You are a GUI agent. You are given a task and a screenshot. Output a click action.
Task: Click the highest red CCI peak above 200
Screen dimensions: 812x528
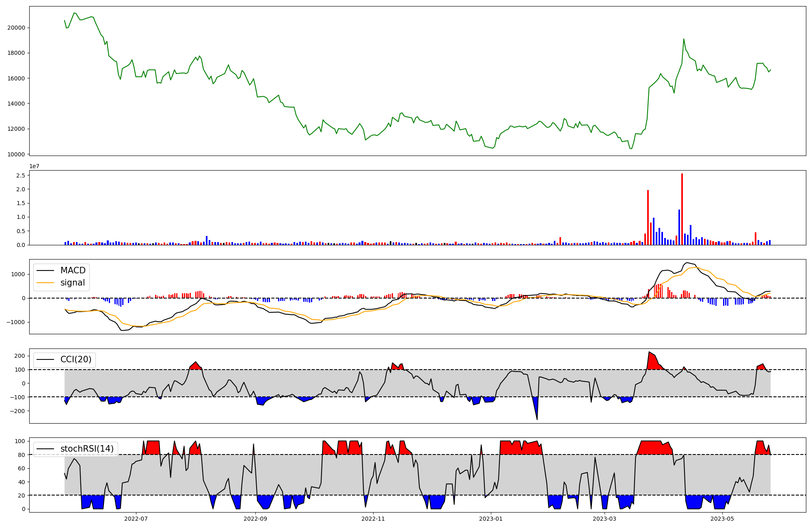click(649, 353)
